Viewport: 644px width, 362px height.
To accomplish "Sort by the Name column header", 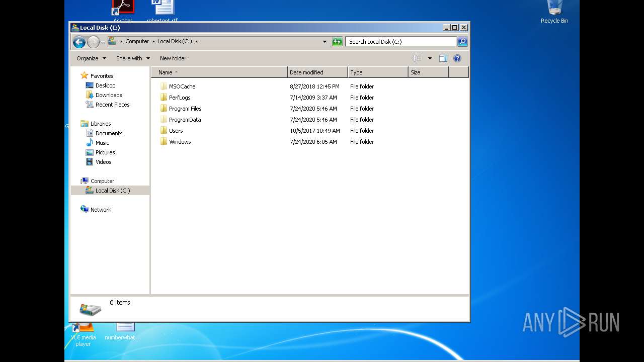I will pyautogui.click(x=219, y=72).
